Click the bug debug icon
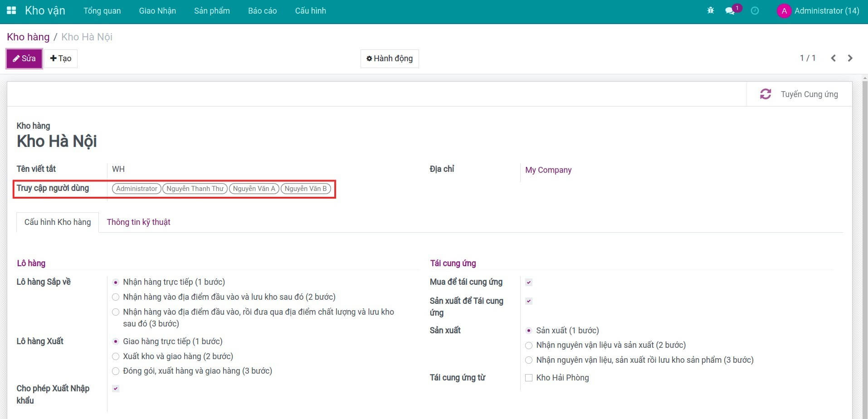This screenshot has height=419, width=868. click(711, 10)
